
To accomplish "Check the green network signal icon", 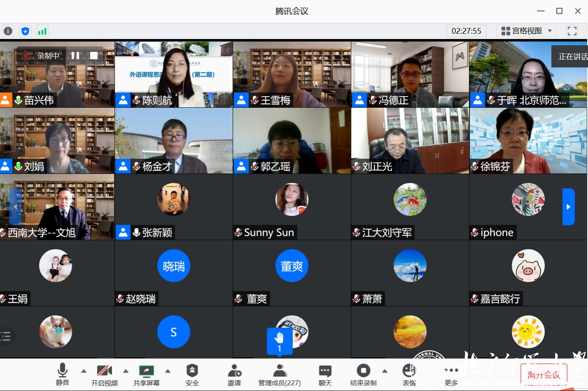I will pyautogui.click(x=42, y=31).
